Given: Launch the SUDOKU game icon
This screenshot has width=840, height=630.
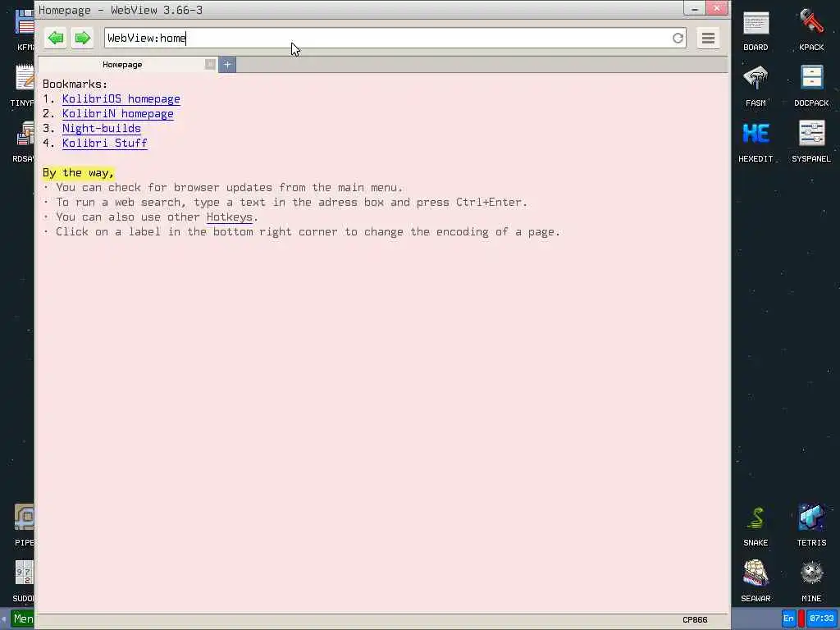Looking at the screenshot, I should tap(24, 582).
